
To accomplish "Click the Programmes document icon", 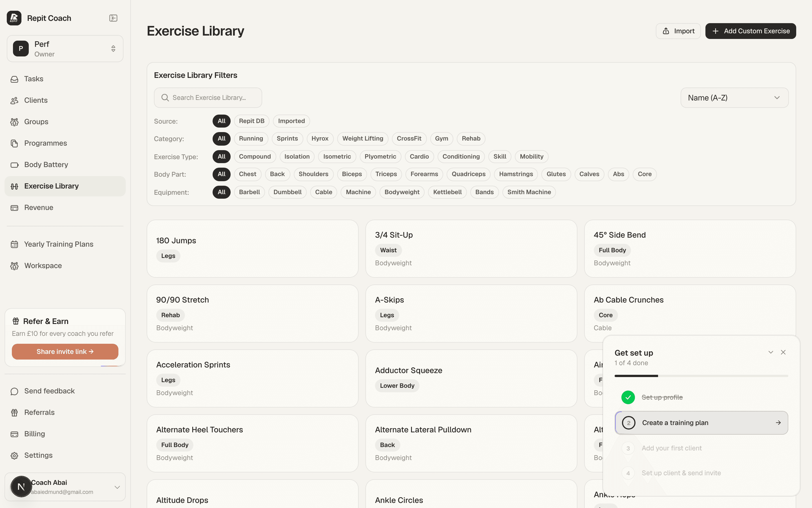I will click(14, 143).
